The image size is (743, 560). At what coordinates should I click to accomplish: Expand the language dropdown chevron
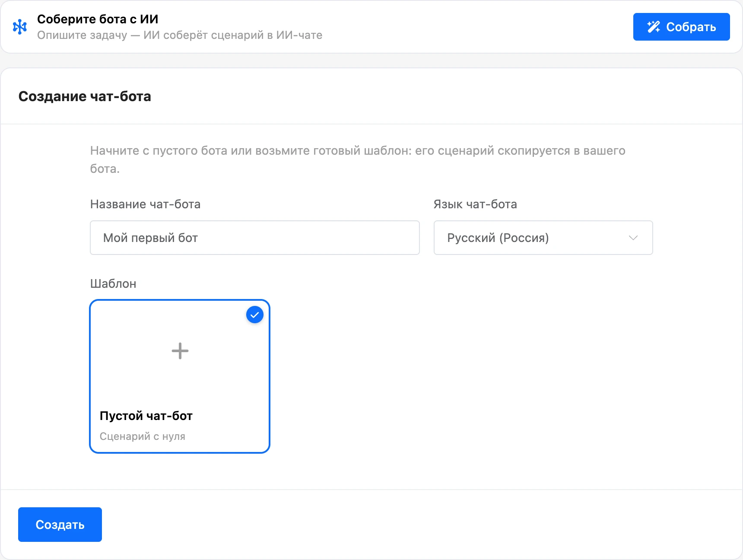click(x=633, y=238)
